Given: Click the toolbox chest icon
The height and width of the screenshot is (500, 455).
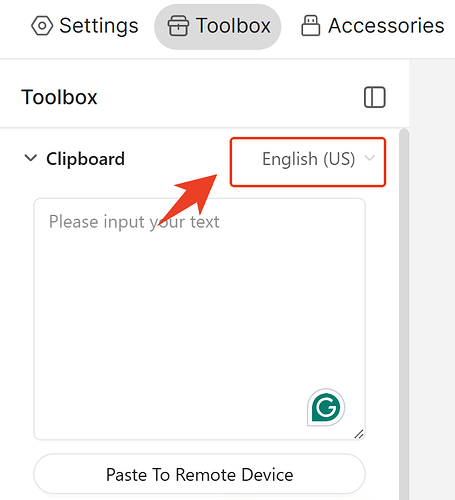Looking at the screenshot, I should click(x=178, y=26).
